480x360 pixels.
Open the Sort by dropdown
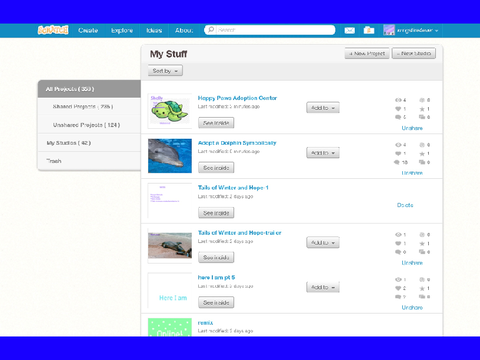point(165,71)
